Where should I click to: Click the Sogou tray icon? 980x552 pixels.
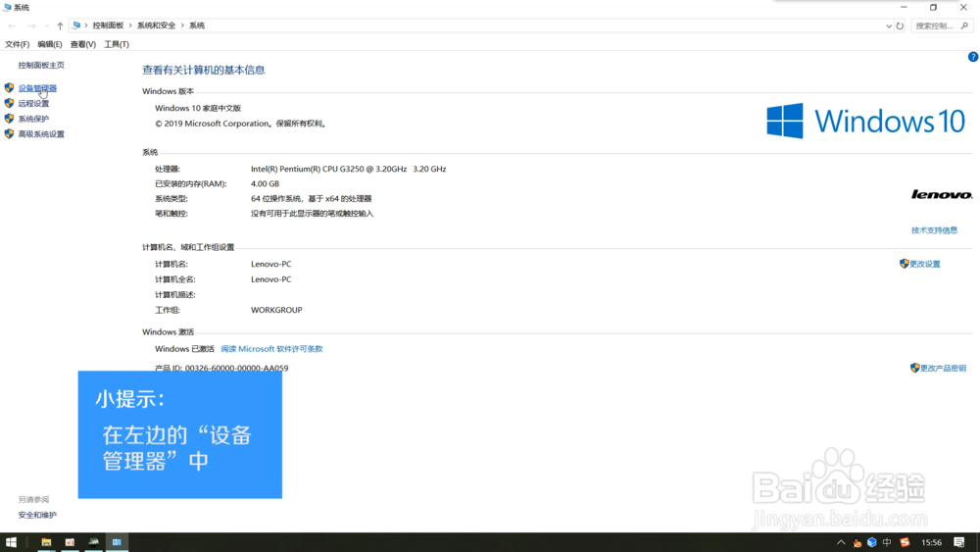pyautogui.click(x=905, y=542)
